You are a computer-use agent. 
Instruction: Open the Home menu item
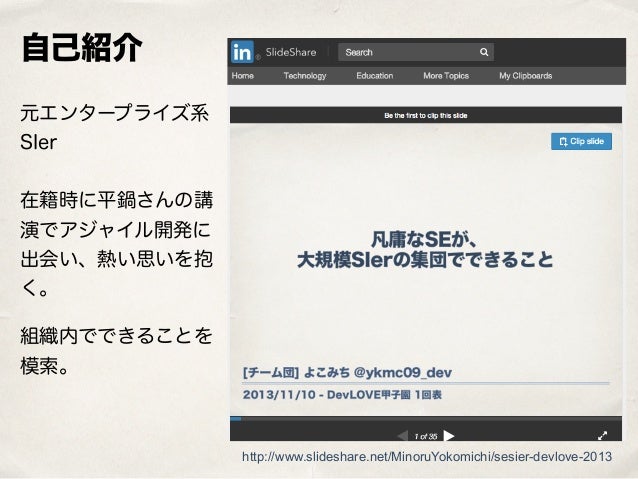click(x=243, y=76)
